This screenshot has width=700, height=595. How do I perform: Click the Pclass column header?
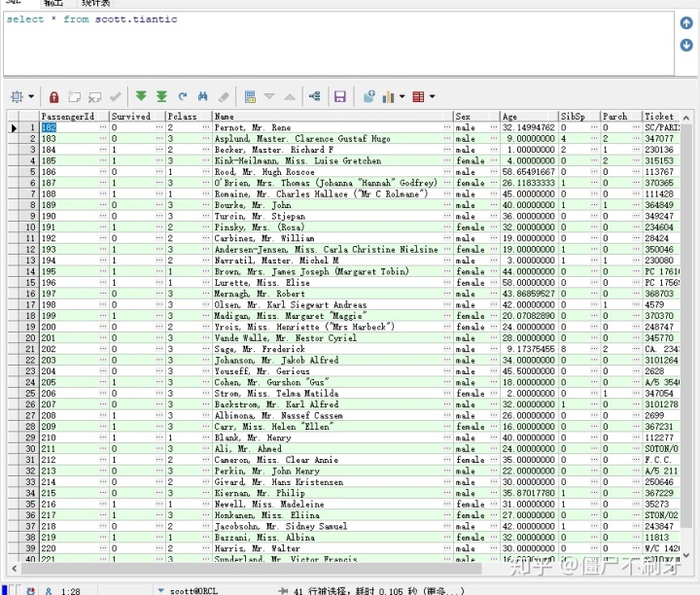189,117
